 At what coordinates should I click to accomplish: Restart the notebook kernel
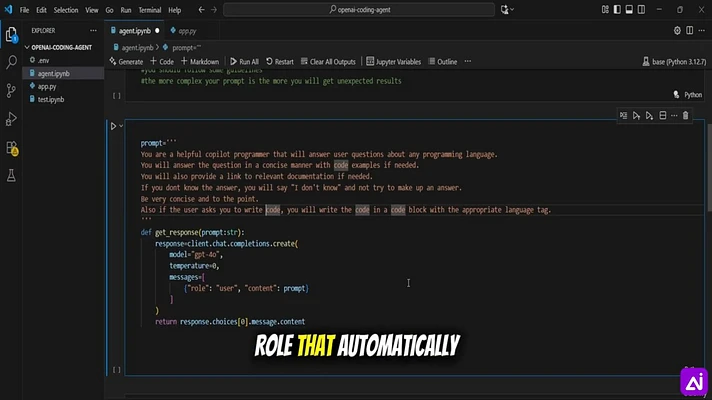pyautogui.click(x=280, y=61)
